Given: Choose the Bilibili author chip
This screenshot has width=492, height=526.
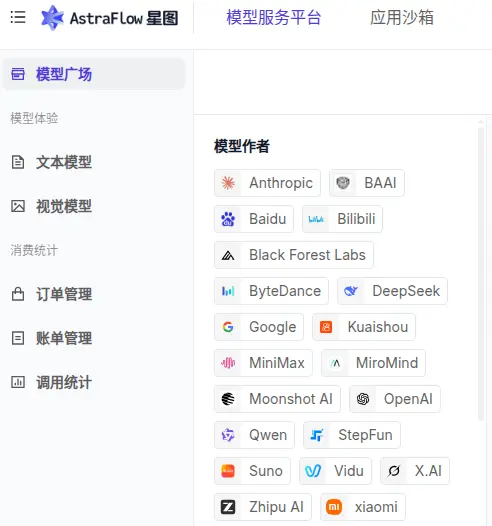Looking at the screenshot, I should click(x=342, y=219).
